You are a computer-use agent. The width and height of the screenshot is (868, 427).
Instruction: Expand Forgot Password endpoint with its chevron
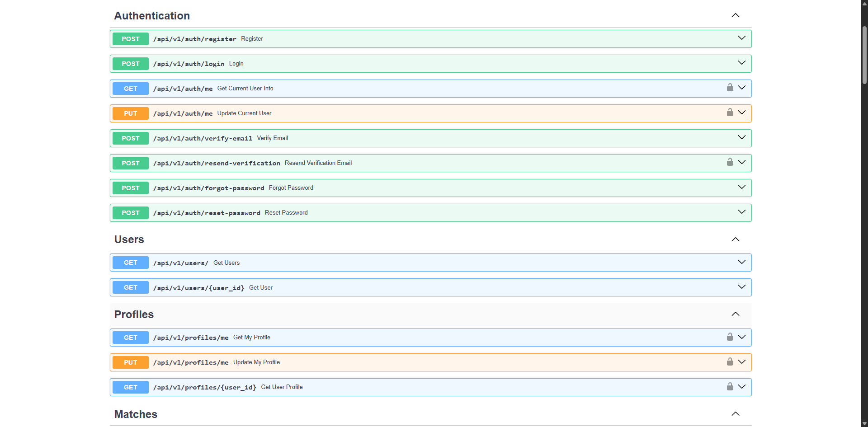pyautogui.click(x=742, y=187)
